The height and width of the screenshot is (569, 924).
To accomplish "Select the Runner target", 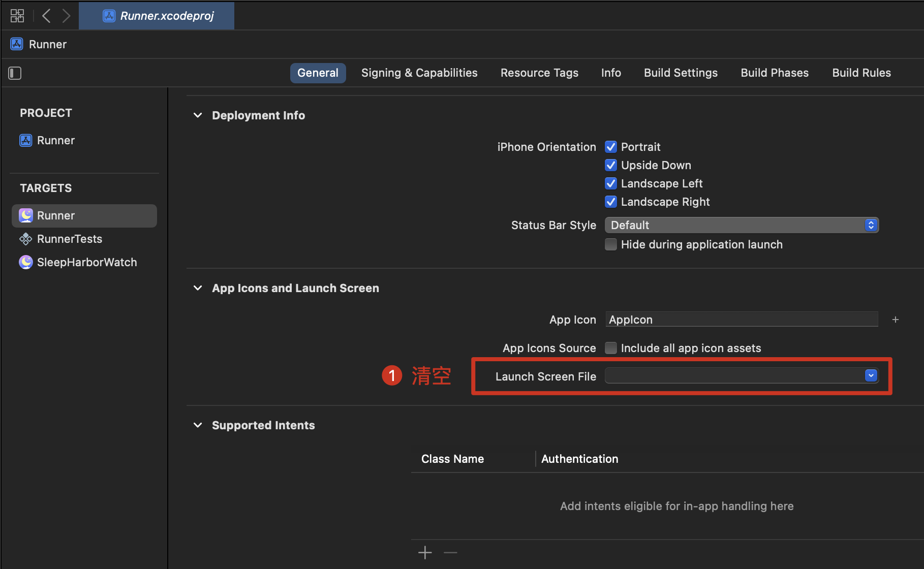I will (84, 215).
